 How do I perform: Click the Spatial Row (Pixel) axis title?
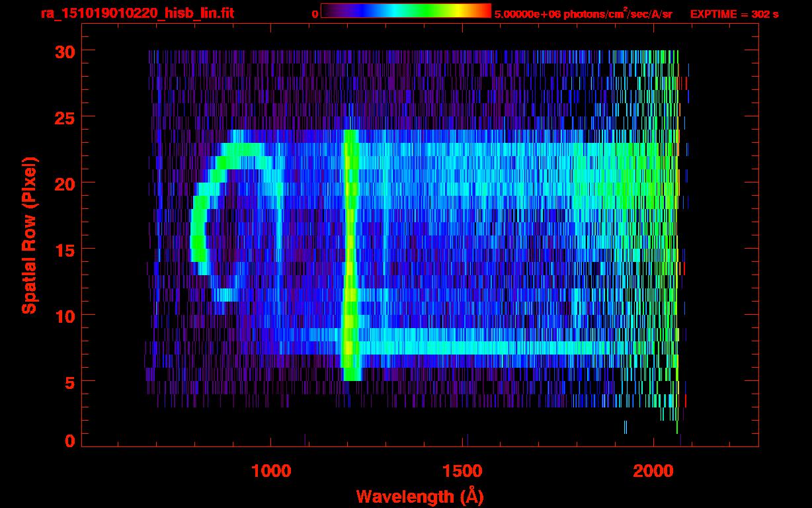(x=29, y=235)
